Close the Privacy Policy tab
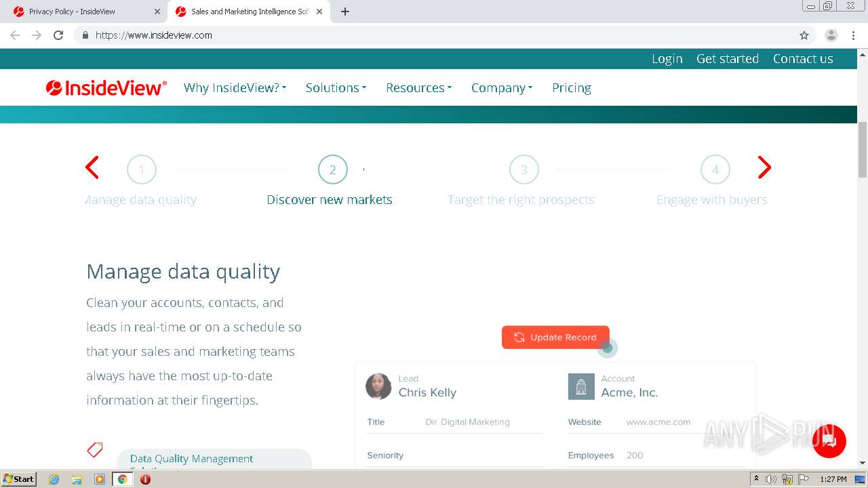Viewport: 868px width, 488px height. [x=157, y=12]
